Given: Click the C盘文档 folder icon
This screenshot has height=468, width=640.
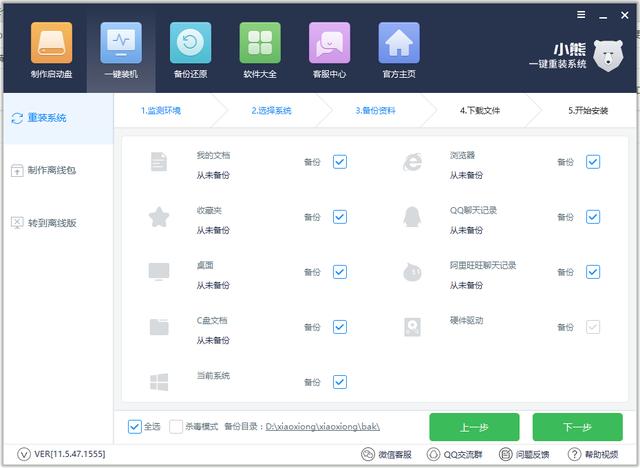Looking at the screenshot, I should [159, 327].
